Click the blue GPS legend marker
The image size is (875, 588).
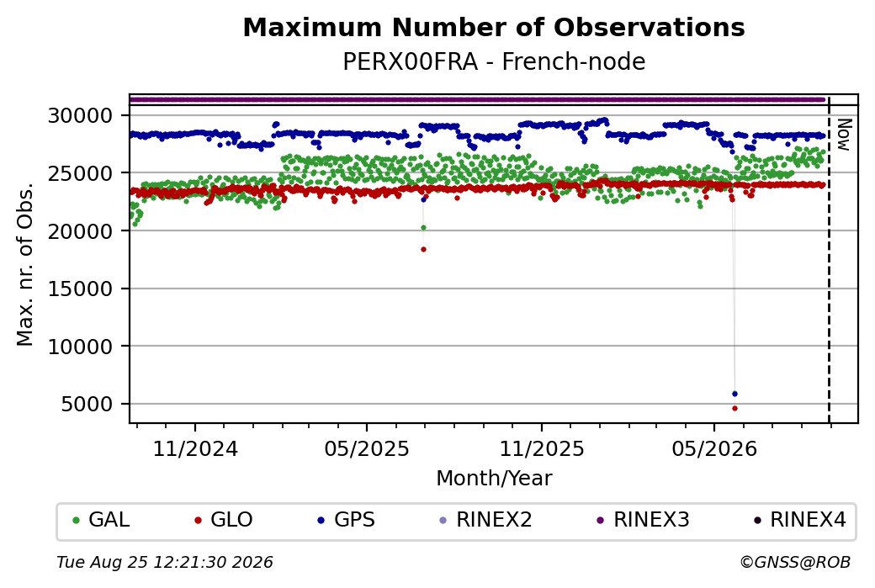coord(321,521)
